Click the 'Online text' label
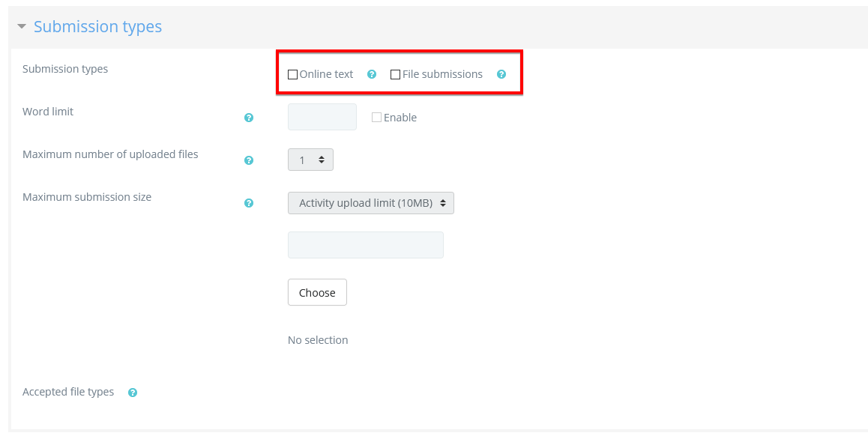This screenshot has width=868, height=433. (x=326, y=74)
